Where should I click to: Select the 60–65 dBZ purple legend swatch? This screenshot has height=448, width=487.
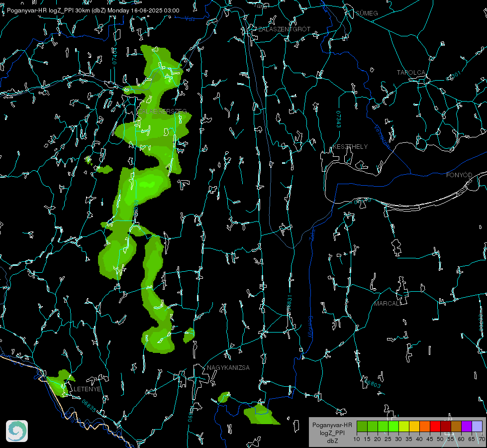pos(466,426)
